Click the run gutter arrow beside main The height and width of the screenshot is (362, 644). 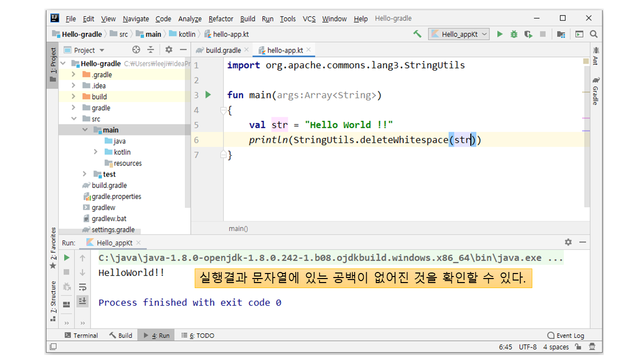208,95
